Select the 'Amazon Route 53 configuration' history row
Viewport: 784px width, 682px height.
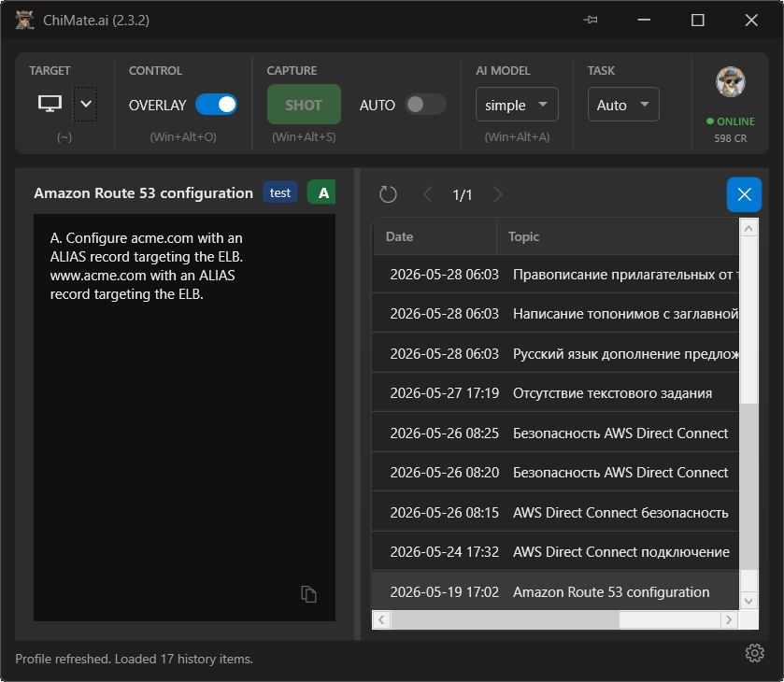coord(555,592)
